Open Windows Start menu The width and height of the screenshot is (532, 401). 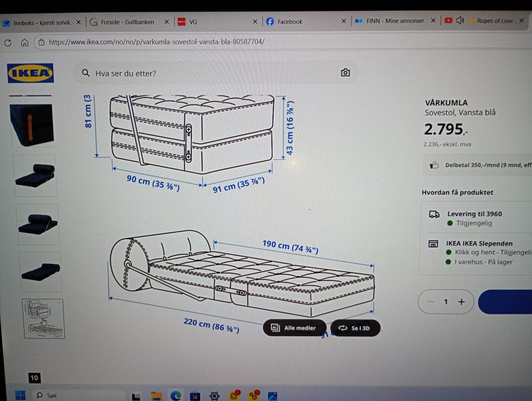[x=20, y=395]
